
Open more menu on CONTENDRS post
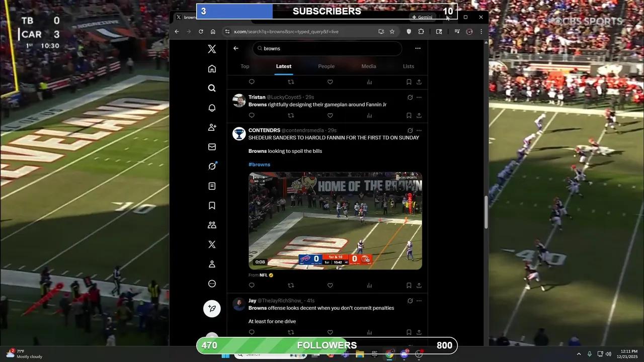(419, 131)
